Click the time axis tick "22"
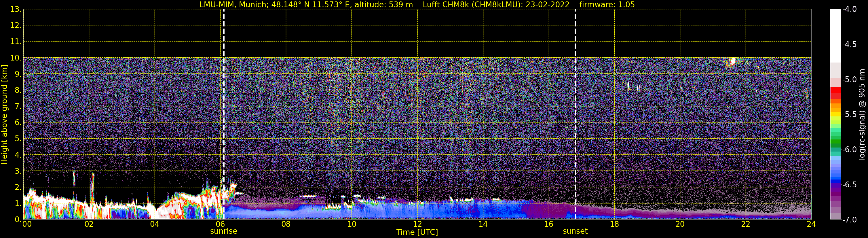Image resolution: width=868 pixels, height=238 pixels. [x=746, y=224]
